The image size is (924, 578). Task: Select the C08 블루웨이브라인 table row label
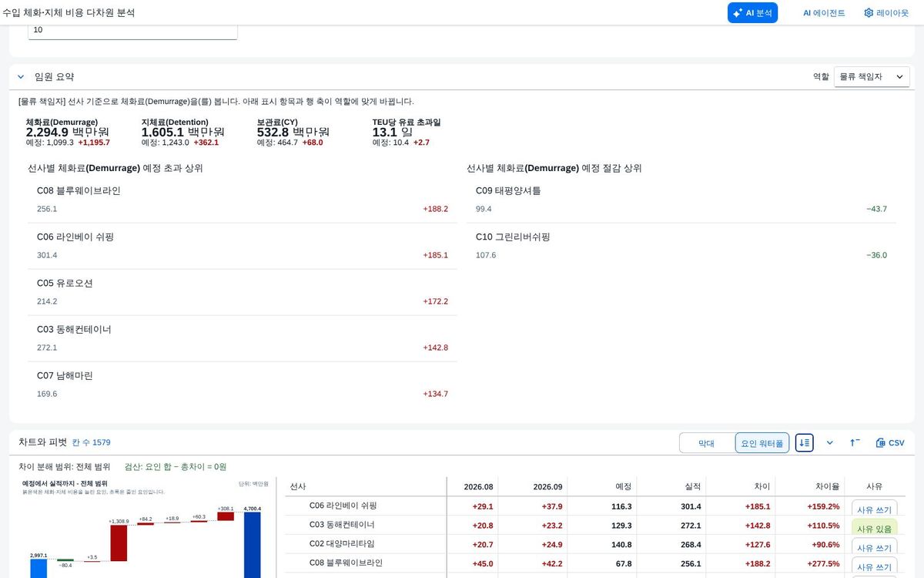tap(346, 563)
